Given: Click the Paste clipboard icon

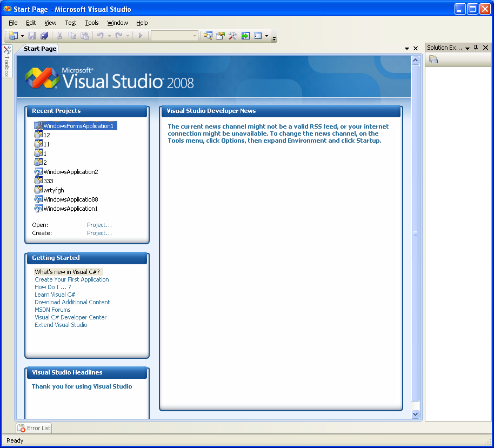Looking at the screenshot, I should 85,36.
